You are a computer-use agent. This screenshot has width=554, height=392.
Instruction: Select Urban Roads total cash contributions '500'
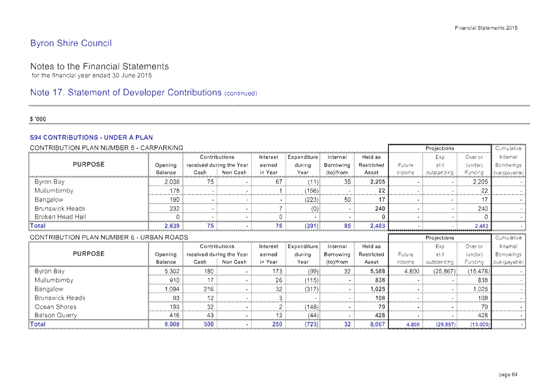(x=209, y=324)
